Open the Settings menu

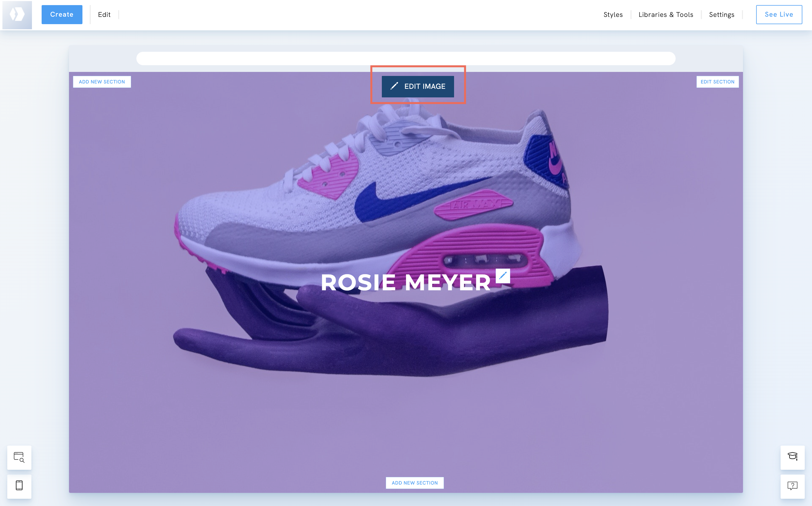721,14
